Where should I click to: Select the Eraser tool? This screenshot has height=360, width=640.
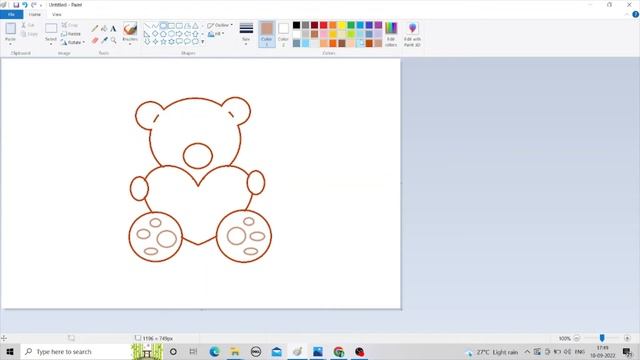point(95,40)
